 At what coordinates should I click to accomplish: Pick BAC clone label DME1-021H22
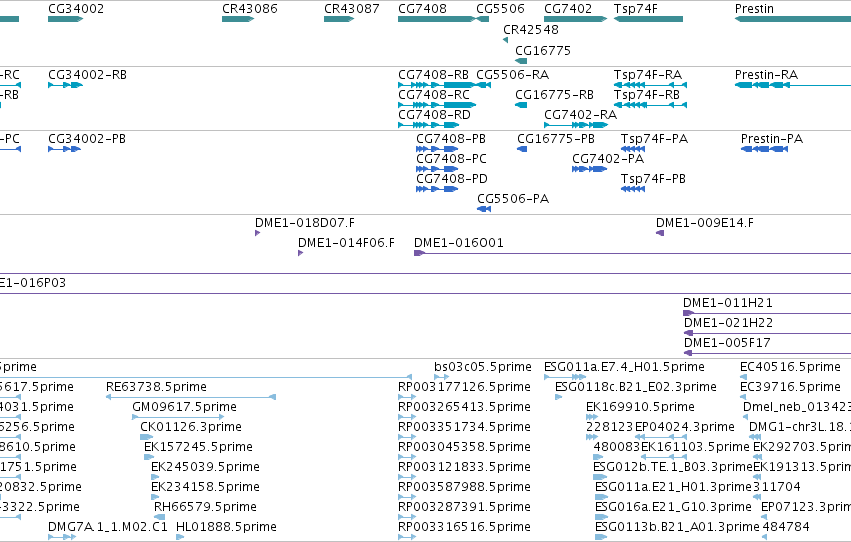728,323
